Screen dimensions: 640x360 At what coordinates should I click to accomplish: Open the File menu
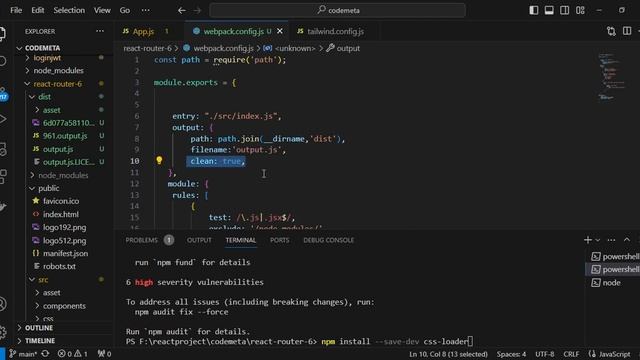[x=16, y=10]
